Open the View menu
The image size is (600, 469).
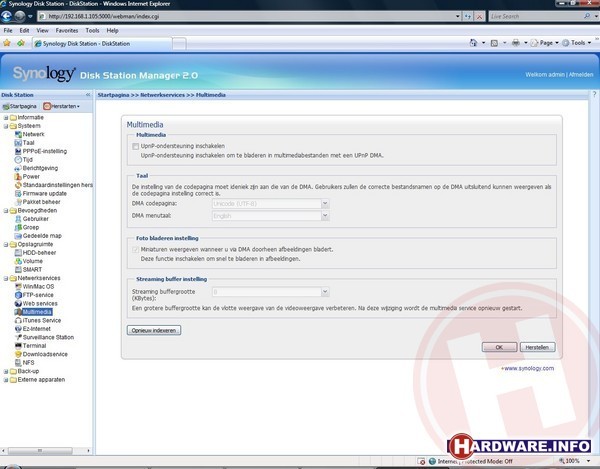[42, 30]
